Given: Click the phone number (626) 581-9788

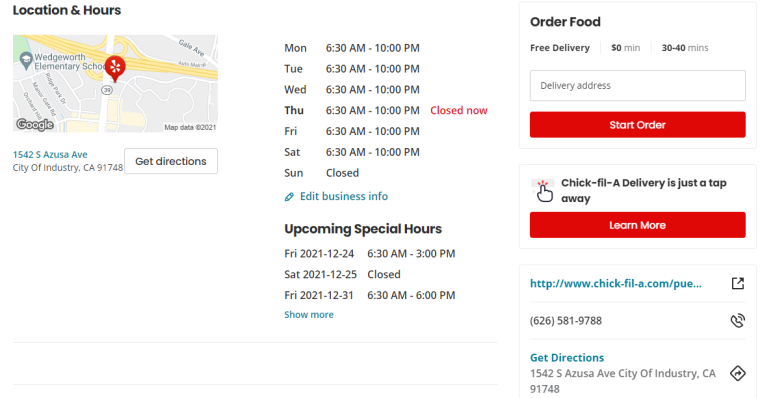Looking at the screenshot, I should (x=566, y=321).
